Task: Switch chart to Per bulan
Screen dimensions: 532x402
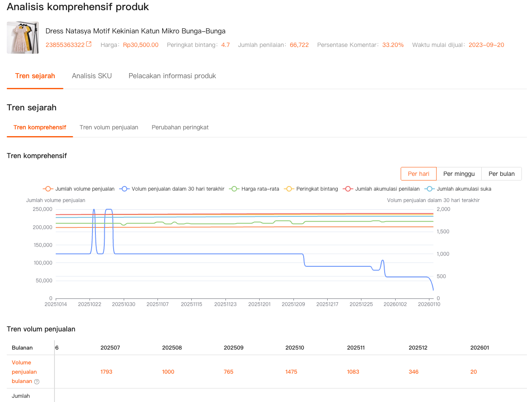Action: 501,174
